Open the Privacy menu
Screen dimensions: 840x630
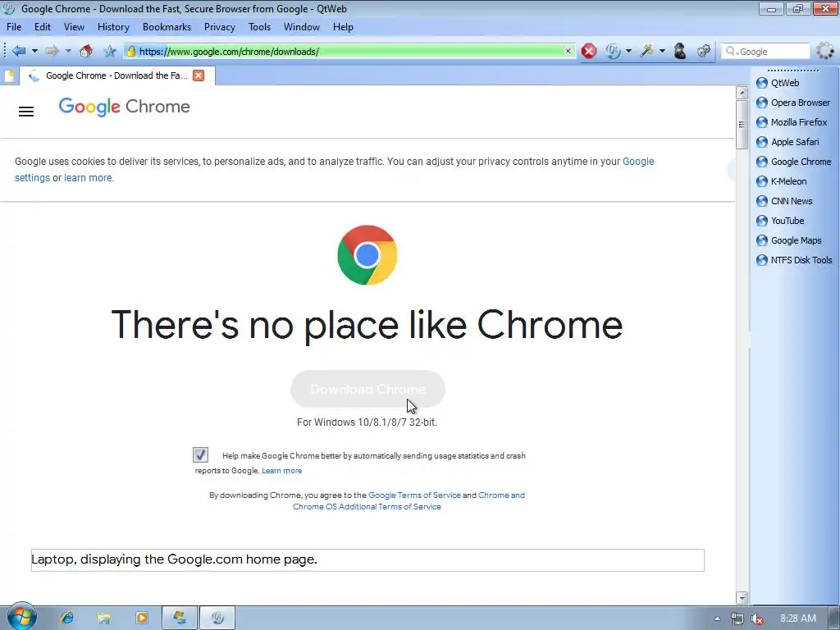coord(219,27)
